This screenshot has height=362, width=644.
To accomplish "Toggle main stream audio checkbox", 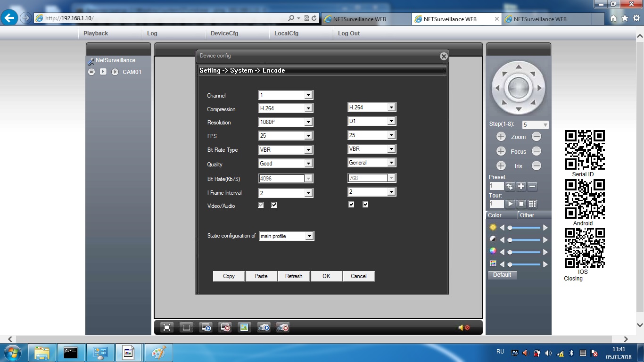I will coord(274,206).
